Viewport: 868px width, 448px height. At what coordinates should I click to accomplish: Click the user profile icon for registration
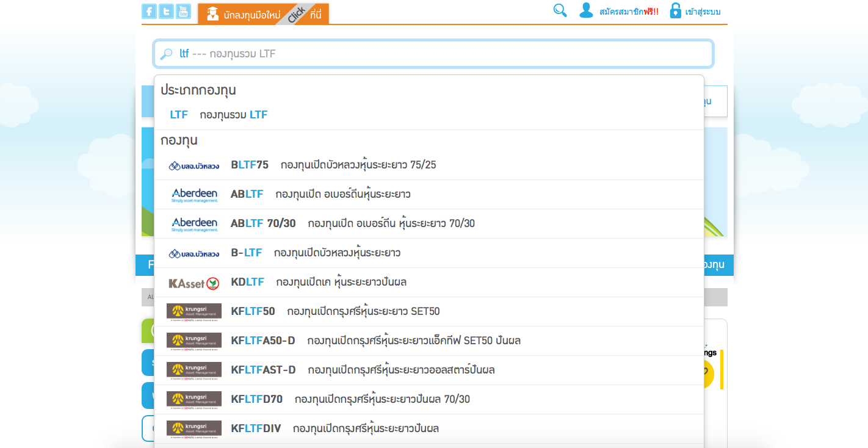coord(586,10)
